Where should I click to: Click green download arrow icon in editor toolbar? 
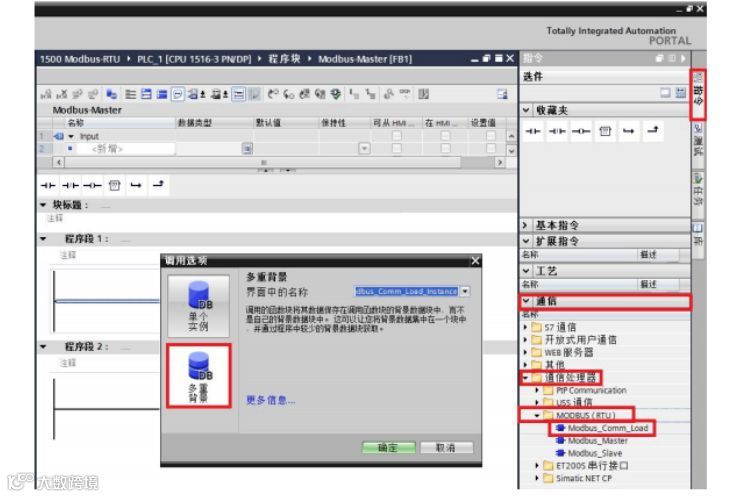[336, 94]
